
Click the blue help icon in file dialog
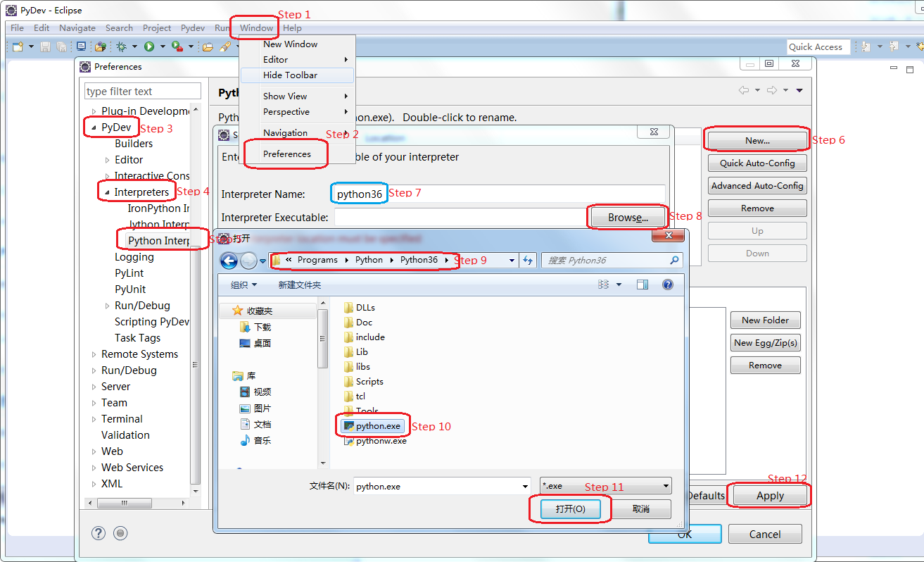point(668,285)
